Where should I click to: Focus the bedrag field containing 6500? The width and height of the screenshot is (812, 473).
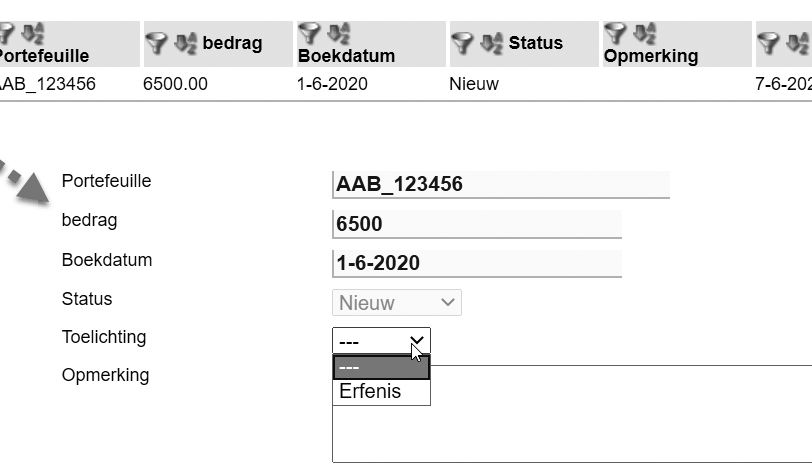click(477, 224)
